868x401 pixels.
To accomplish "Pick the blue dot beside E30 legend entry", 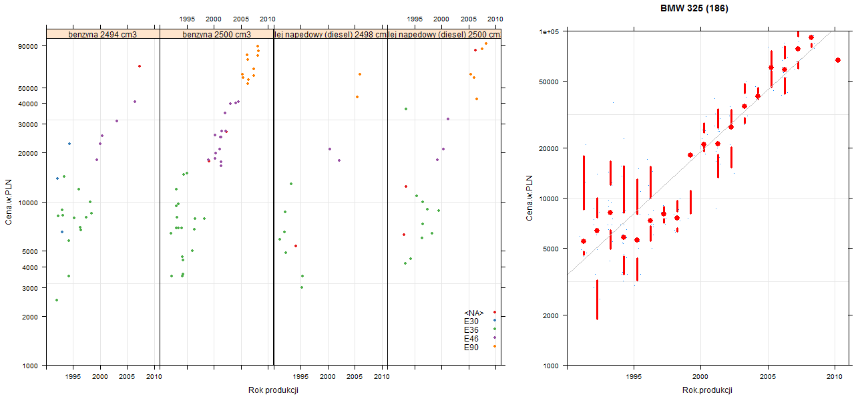I will coord(494,321).
